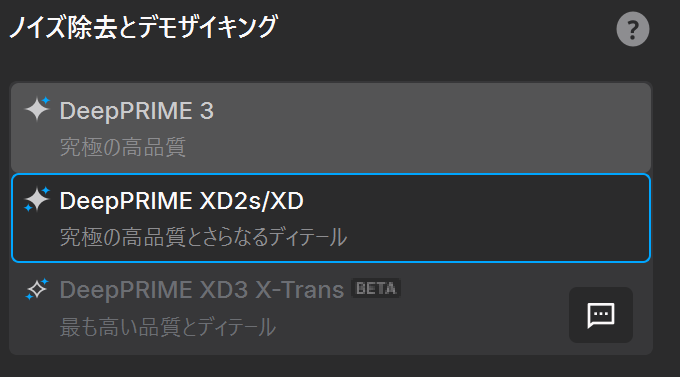
Task: Click the DeepPRIME 3 sparkle icon
Action: click(37, 109)
